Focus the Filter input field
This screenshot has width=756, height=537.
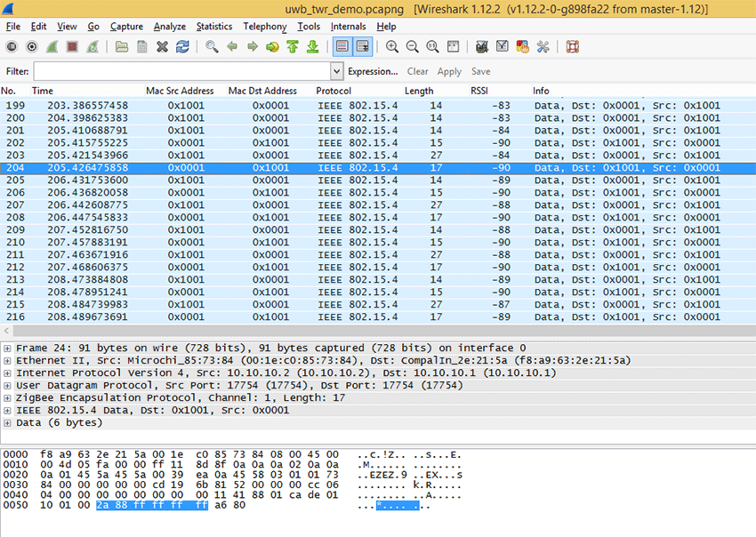182,71
